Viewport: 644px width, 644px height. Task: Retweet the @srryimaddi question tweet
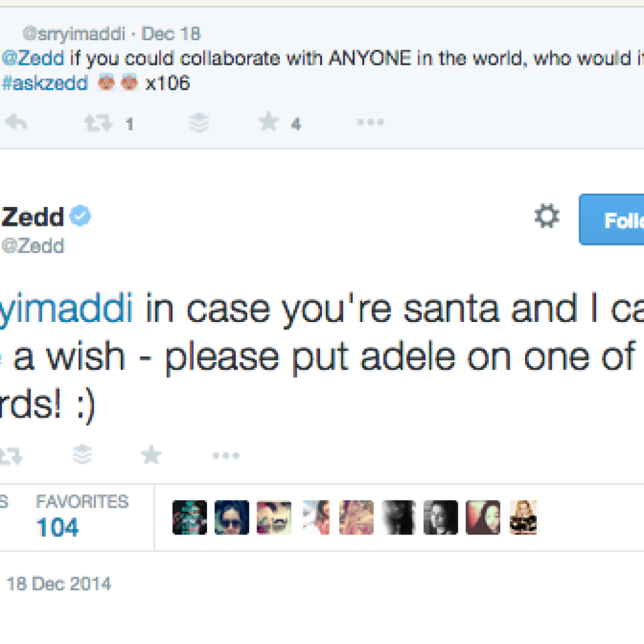pyautogui.click(x=97, y=123)
